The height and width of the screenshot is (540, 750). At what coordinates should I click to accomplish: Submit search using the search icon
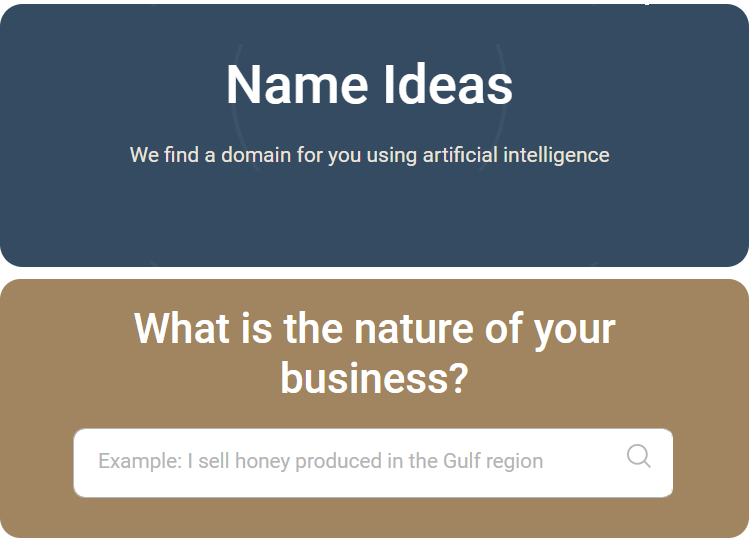[x=638, y=457]
